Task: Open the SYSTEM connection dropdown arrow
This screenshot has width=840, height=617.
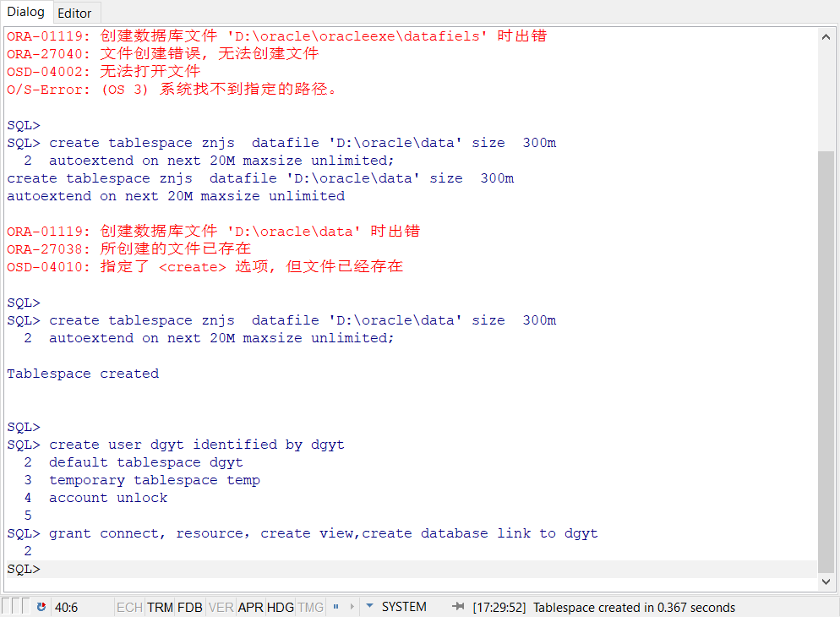Action: click(x=369, y=606)
